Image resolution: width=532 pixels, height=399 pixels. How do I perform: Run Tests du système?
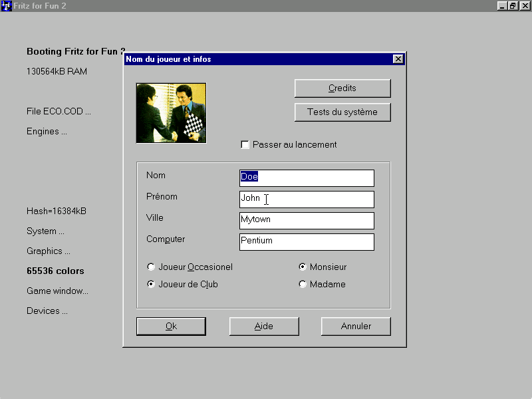pyautogui.click(x=342, y=112)
